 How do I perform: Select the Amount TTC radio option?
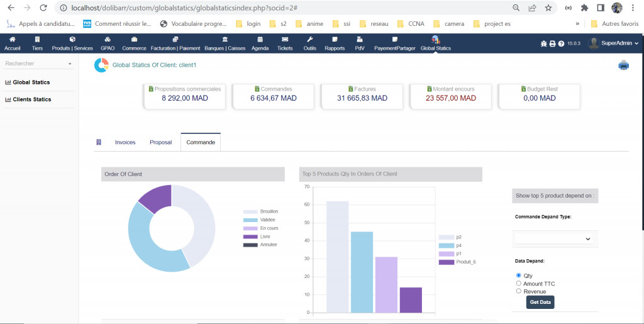tap(519, 284)
